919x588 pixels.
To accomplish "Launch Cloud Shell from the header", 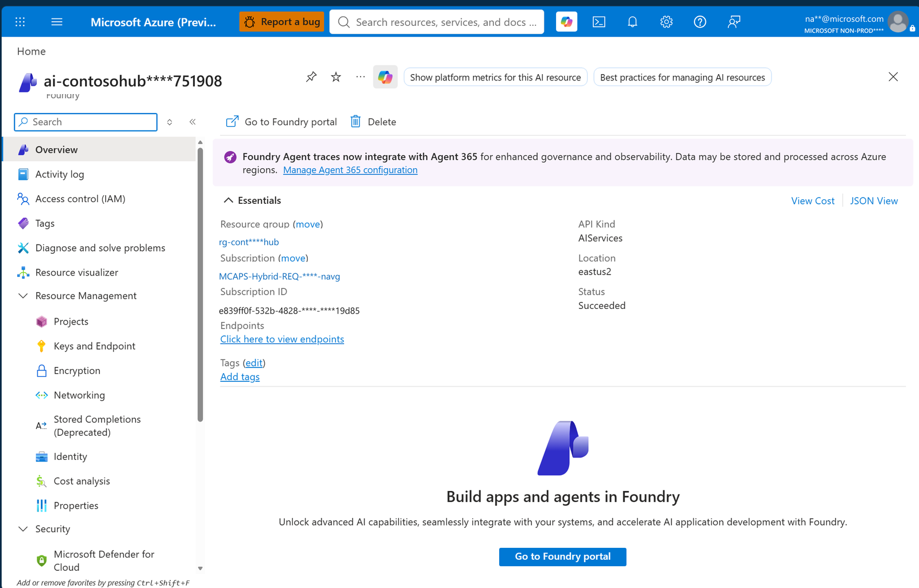I will click(599, 22).
